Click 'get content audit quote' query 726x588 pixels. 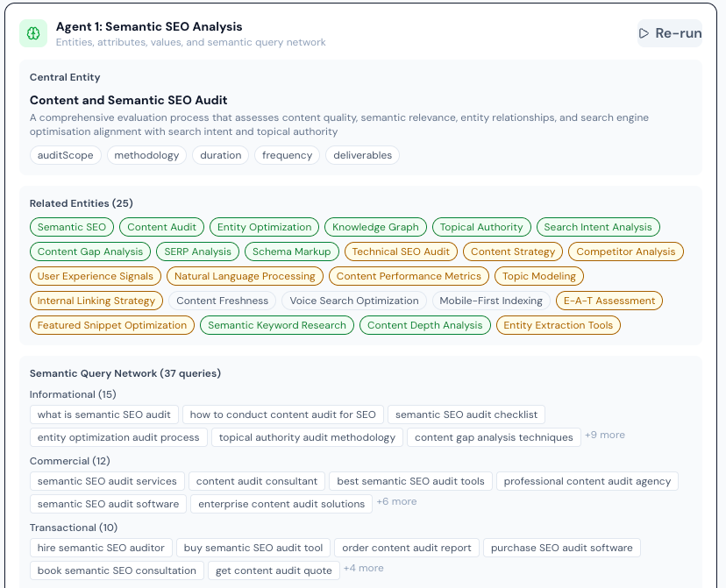(x=274, y=570)
